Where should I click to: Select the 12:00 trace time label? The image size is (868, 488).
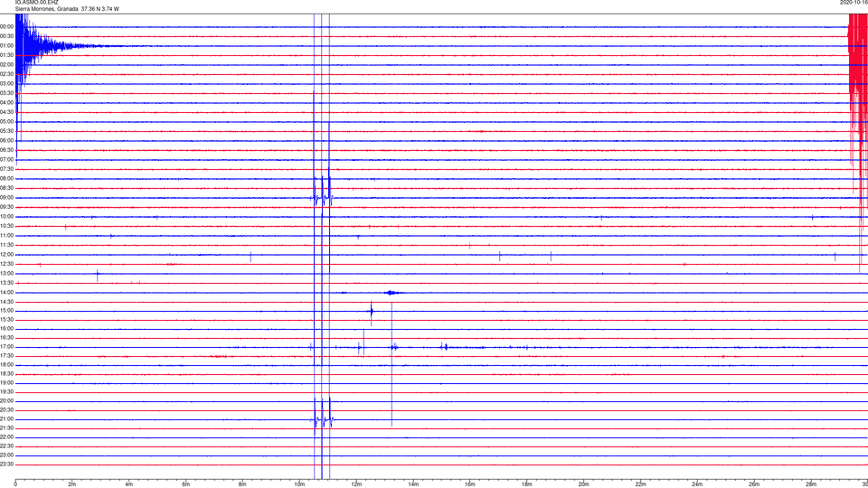7,255
